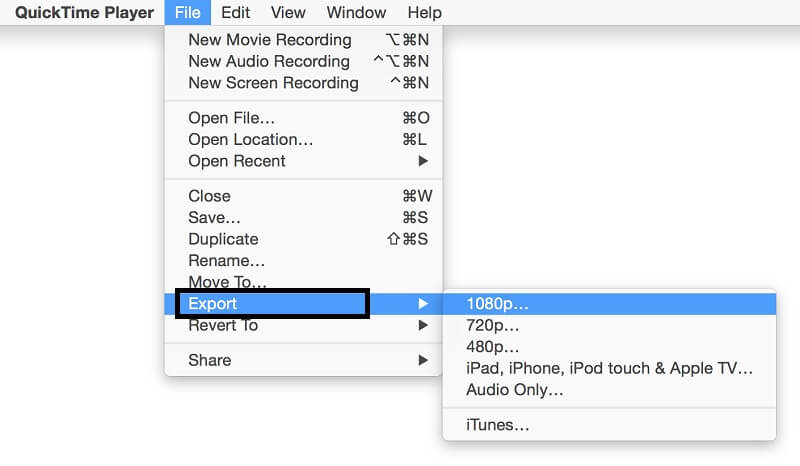Screen dimensions: 800x466
Task: Choose Open Location… menu entry
Action: [250, 140]
